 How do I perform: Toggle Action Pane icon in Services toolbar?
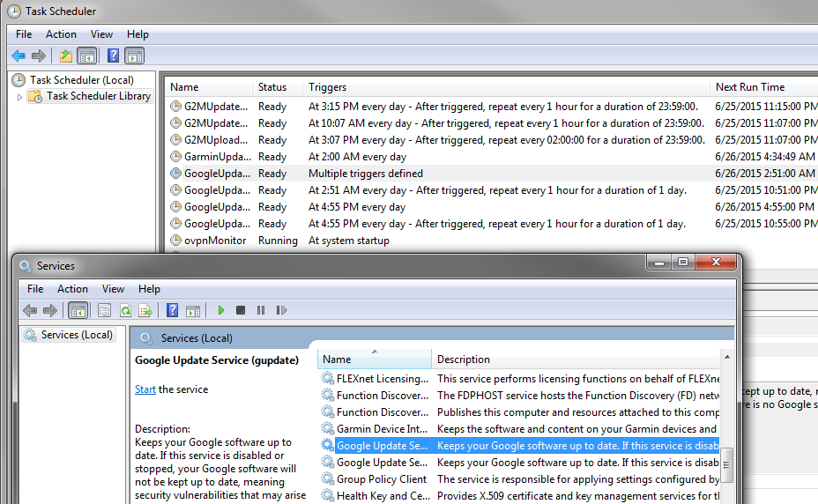pos(193,310)
